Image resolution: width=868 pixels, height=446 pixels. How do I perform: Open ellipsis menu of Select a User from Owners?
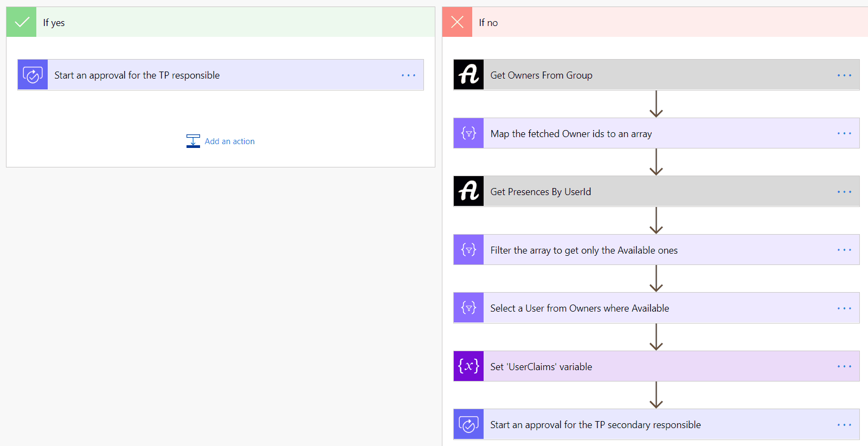coord(844,308)
